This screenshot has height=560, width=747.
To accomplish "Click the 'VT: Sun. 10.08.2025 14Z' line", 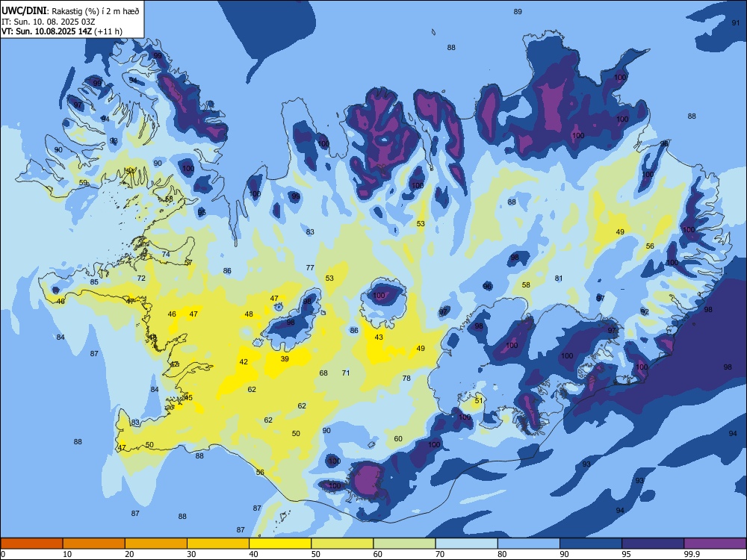I will (x=47, y=31).
